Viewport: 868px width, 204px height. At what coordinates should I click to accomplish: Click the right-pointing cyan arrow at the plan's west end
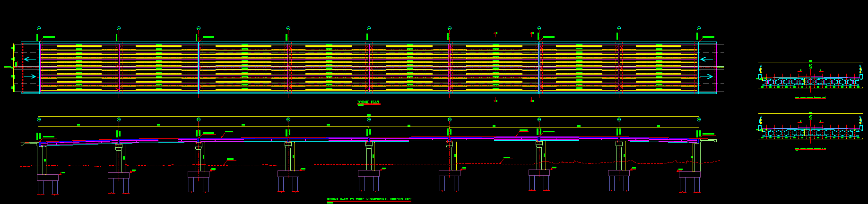(29, 76)
